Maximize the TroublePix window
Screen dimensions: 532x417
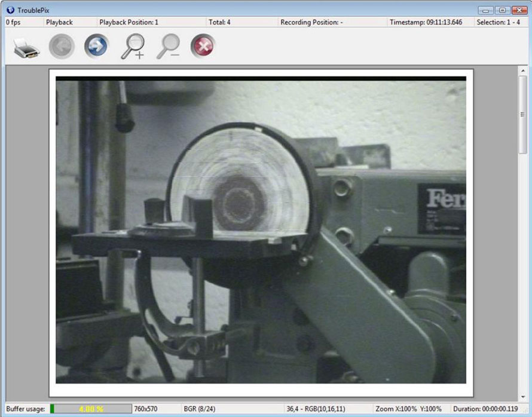coord(503,11)
